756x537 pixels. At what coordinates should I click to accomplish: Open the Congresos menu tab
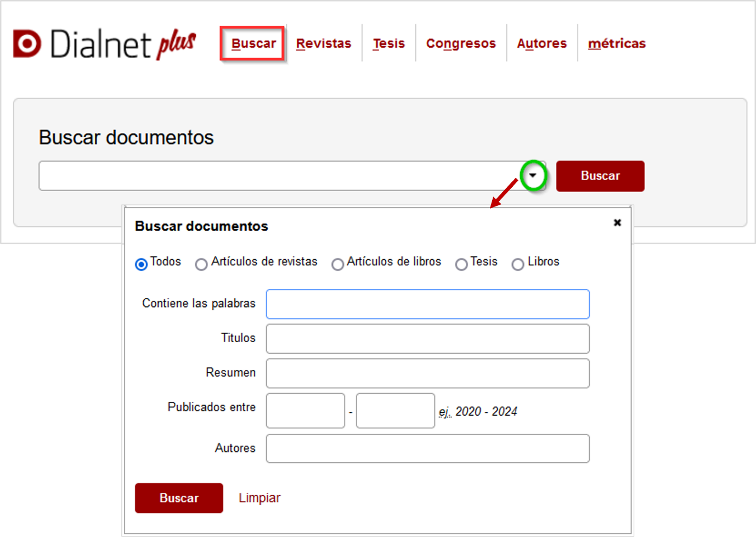[x=461, y=43]
